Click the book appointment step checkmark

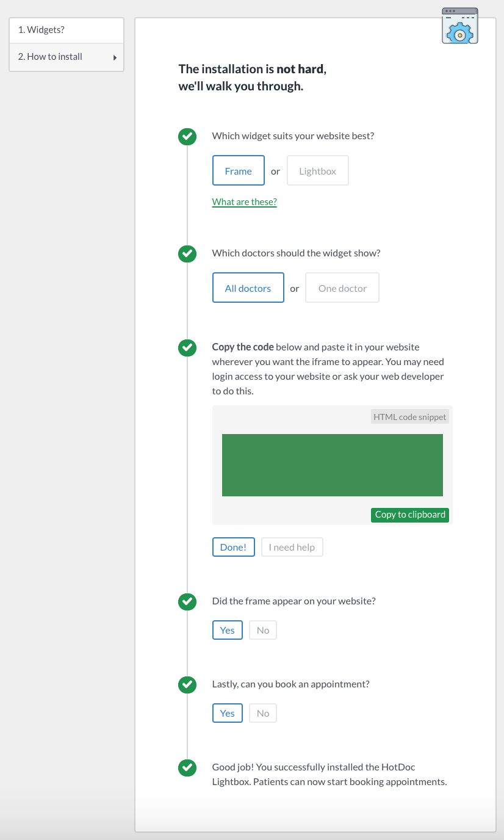click(x=187, y=684)
